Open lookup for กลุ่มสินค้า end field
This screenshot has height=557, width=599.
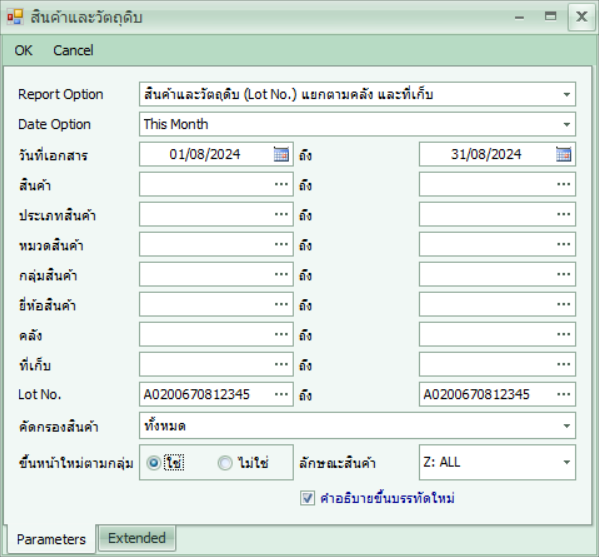(x=563, y=274)
